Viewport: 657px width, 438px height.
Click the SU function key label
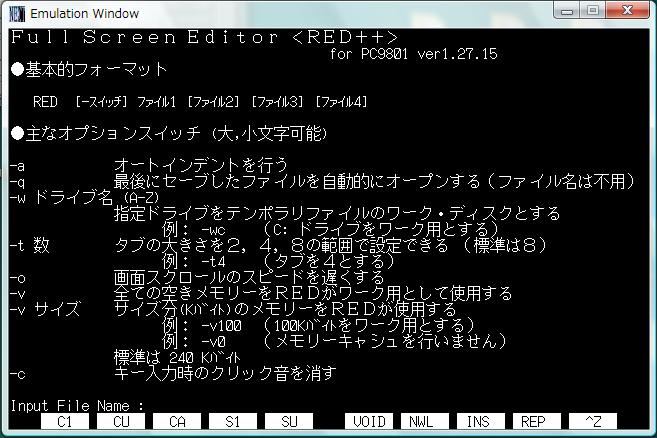point(289,421)
